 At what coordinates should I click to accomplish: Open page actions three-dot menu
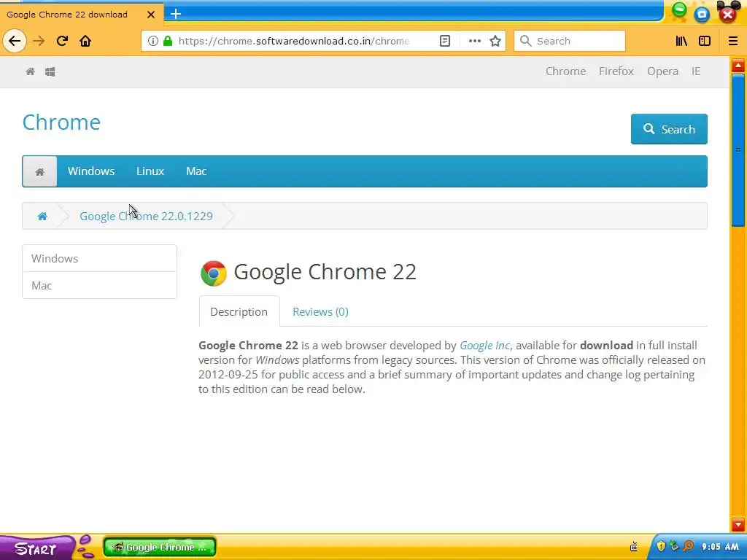click(474, 41)
